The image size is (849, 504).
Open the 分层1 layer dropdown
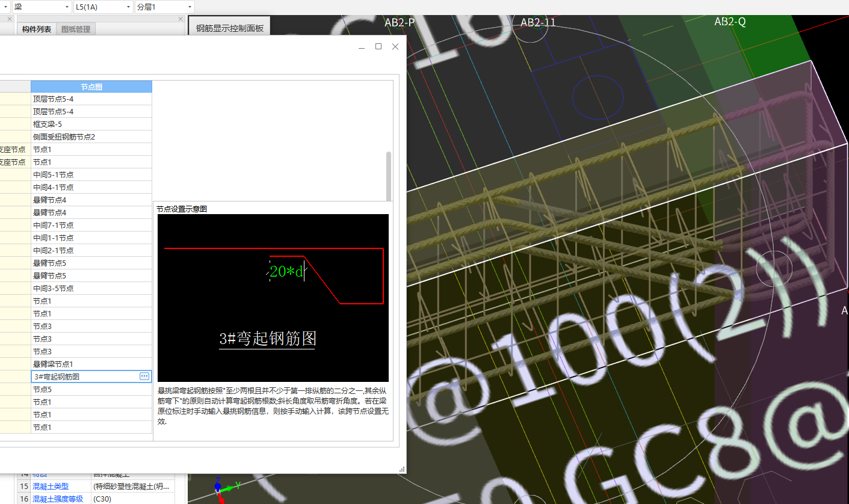coord(164,7)
